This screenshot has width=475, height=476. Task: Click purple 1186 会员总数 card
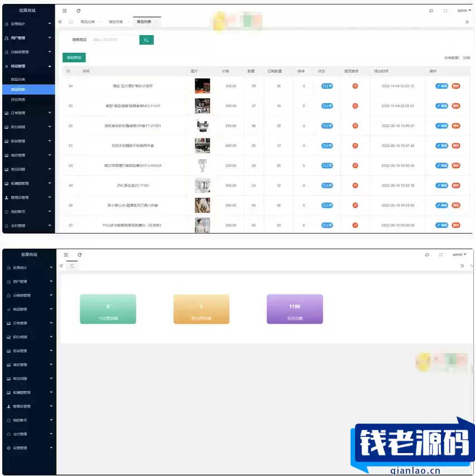(x=295, y=309)
